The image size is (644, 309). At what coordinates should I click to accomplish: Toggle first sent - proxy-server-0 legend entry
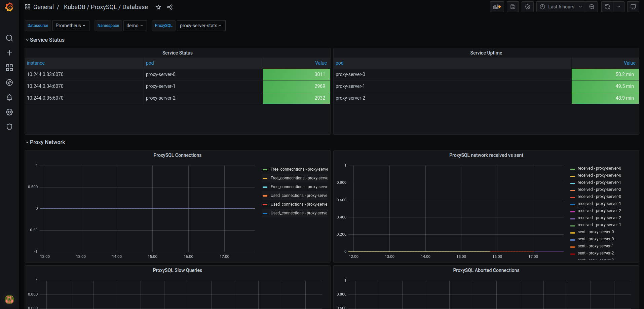tap(596, 232)
